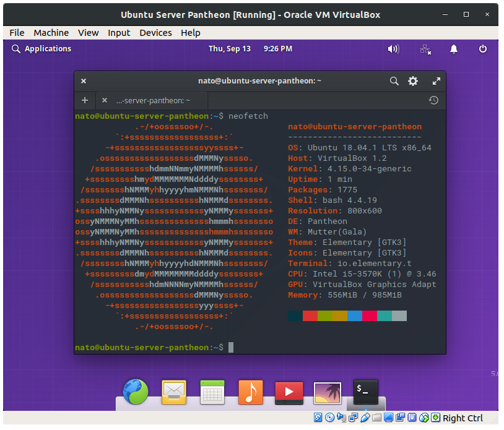Viewport: 504px width, 430px height.
Task: Click the 'WM: Mutter(Gala)' line
Action: click(x=327, y=232)
